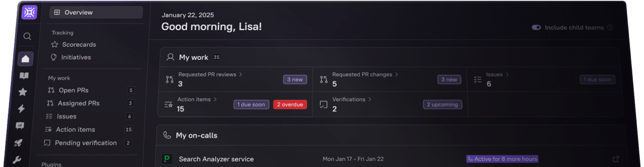The height and width of the screenshot is (167, 644).
Task: Click the app logo icon at top left
Action: coord(29,12)
